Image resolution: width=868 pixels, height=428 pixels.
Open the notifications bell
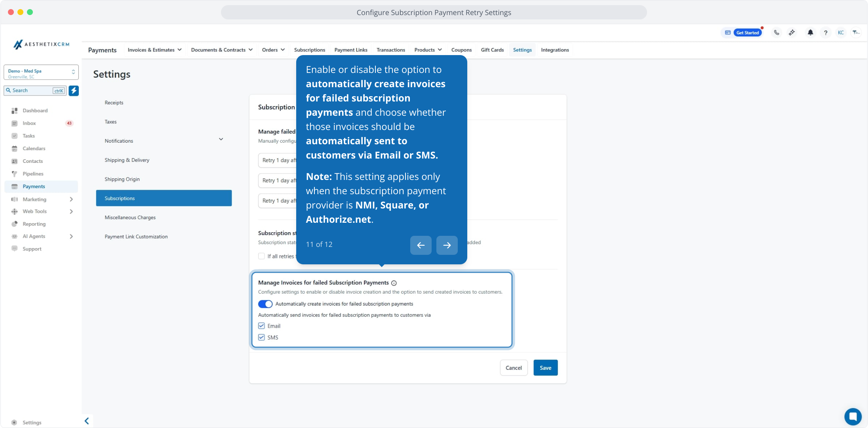[810, 32]
